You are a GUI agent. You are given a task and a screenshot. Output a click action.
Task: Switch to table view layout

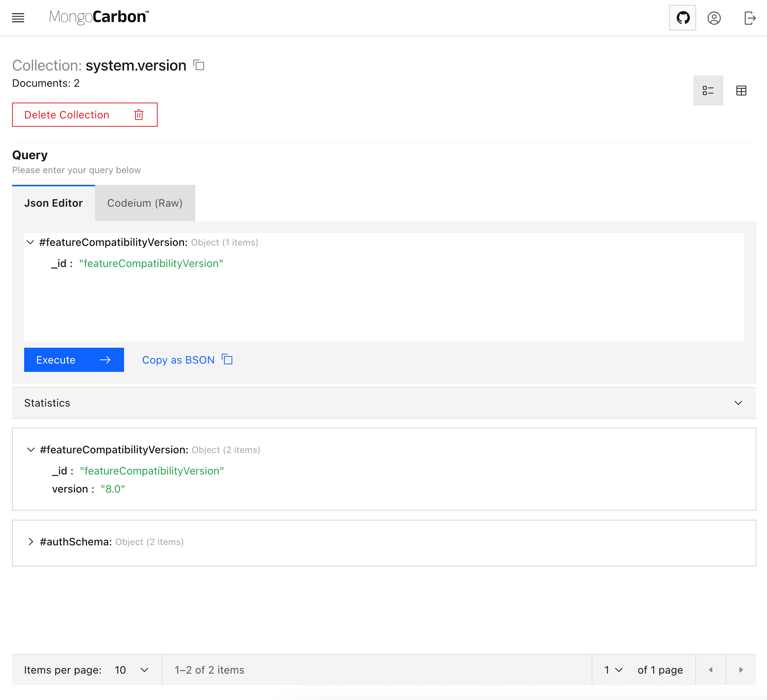(x=741, y=91)
